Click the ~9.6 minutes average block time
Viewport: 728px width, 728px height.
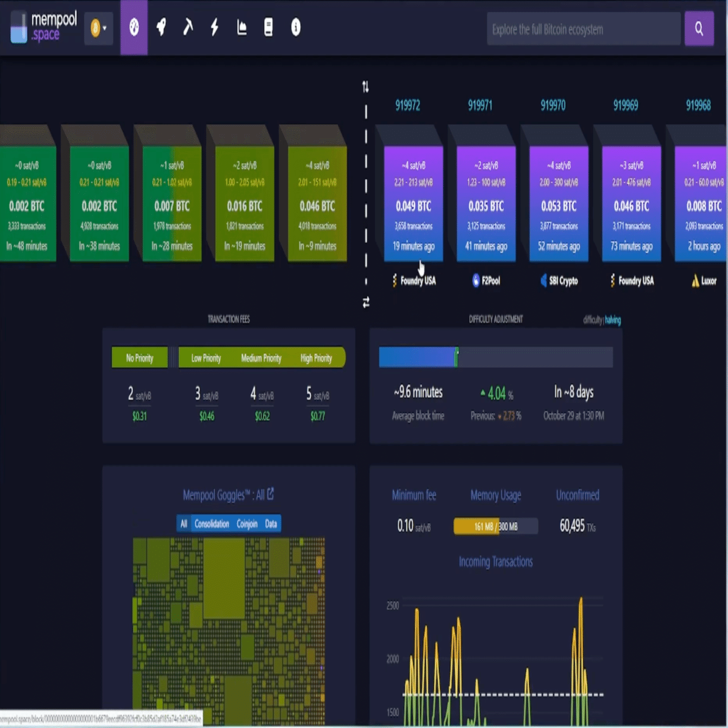(418, 392)
